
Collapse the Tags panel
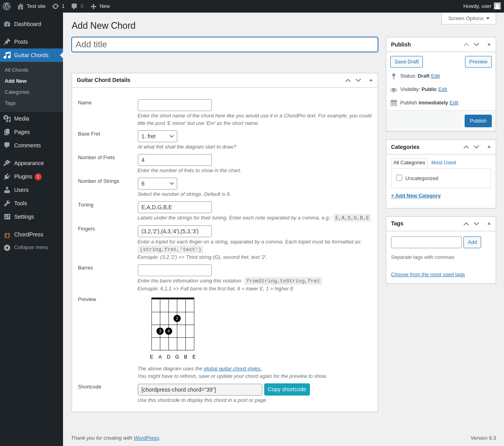click(x=489, y=223)
